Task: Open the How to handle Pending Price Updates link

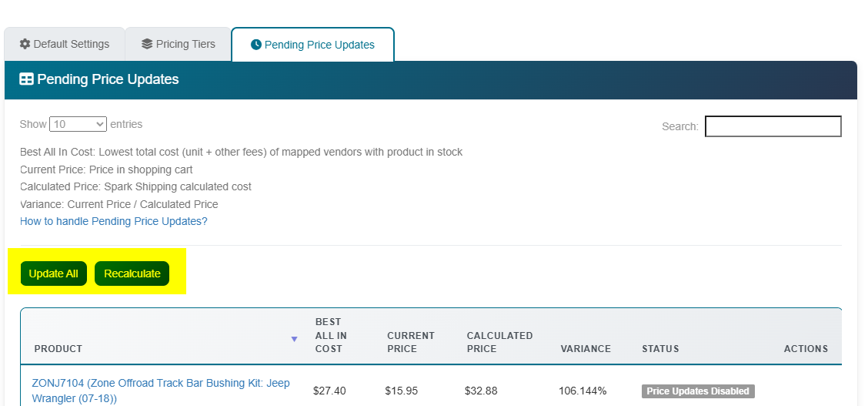Action: click(x=113, y=221)
